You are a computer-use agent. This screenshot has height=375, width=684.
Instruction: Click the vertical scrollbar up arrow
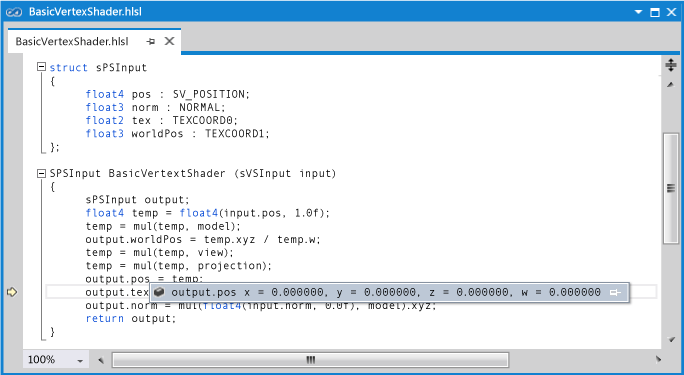coord(671,85)
